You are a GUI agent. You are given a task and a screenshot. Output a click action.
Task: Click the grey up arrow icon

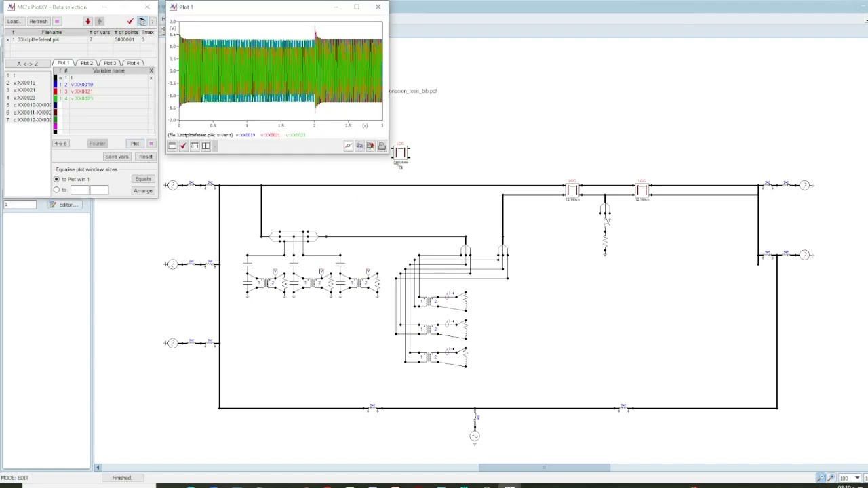pos(99,22)
